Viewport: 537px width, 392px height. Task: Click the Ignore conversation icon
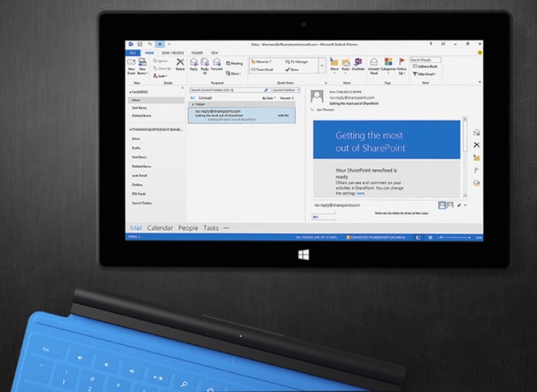(160, 60)
